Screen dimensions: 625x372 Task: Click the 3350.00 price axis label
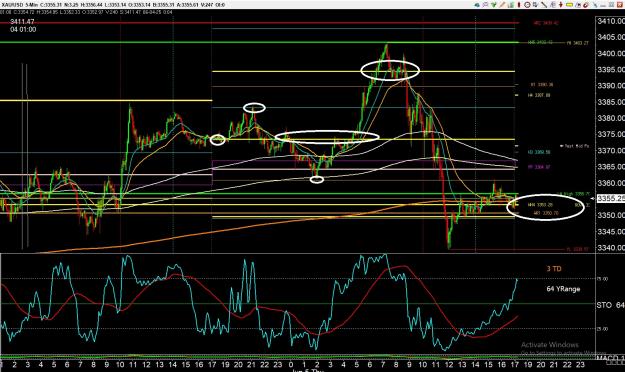point(611,215)
